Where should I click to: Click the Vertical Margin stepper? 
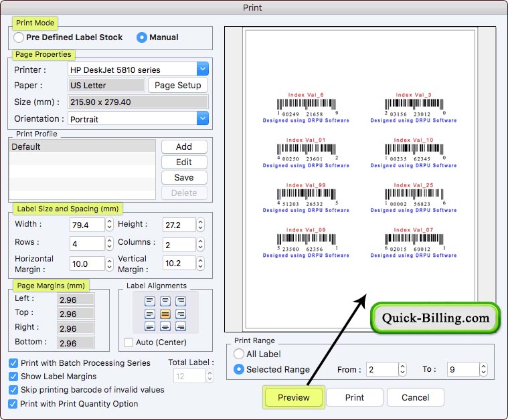pyautogui.click(x=201, y=263)
